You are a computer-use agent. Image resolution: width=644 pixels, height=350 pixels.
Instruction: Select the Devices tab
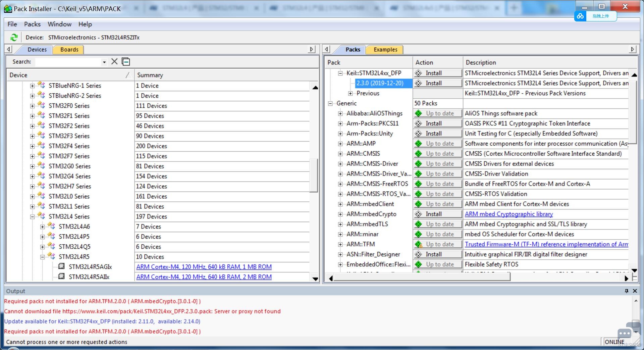(37, 50)
